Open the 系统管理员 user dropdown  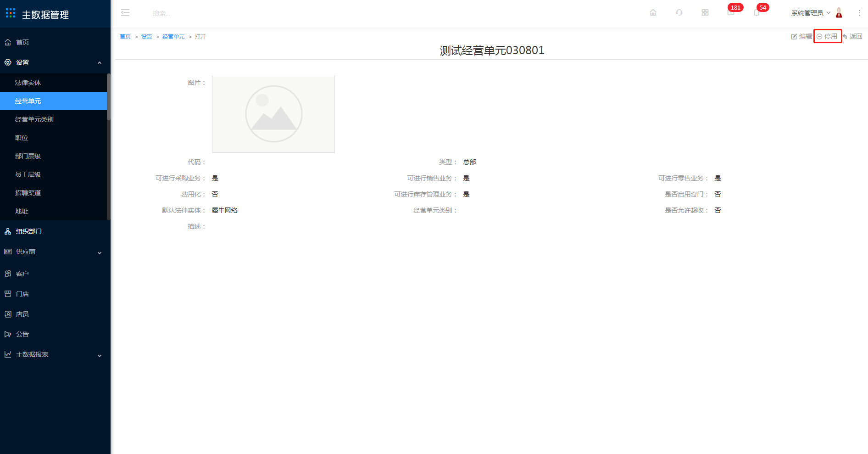pyautogui.click(x=811, y=13)
